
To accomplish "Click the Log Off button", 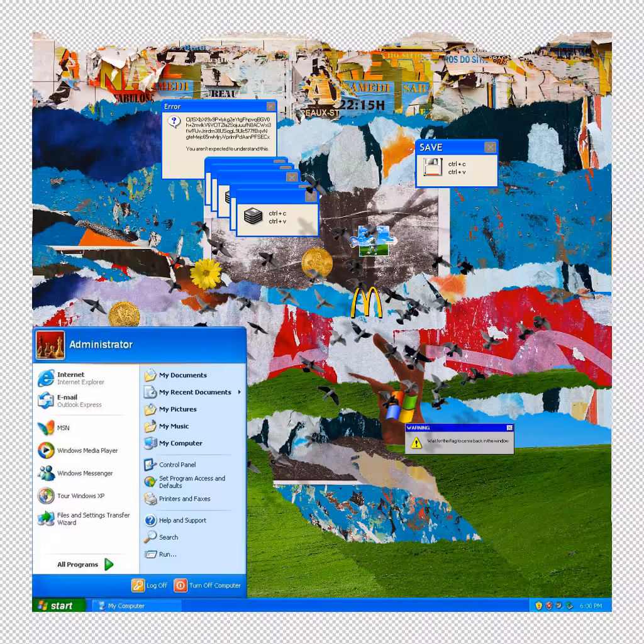I will pyautogui.click(x=150, y=586).
